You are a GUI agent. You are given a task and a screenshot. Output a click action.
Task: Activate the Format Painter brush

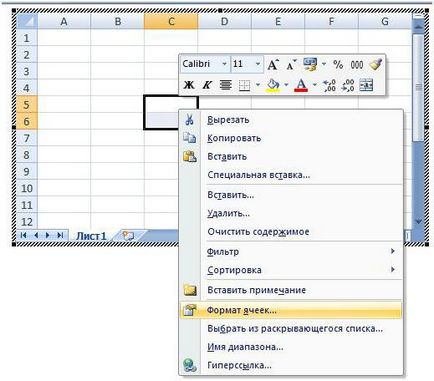[x=375, y=64]
